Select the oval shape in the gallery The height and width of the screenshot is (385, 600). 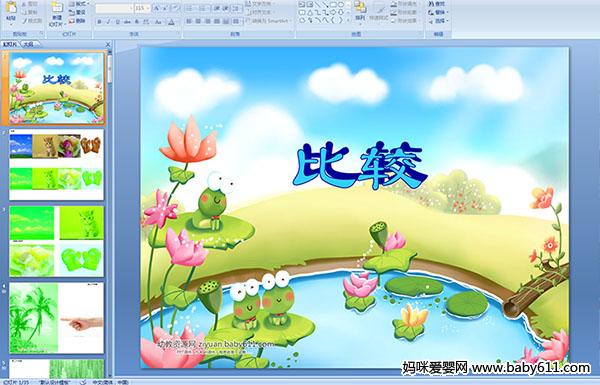click(x=341, y=5)
